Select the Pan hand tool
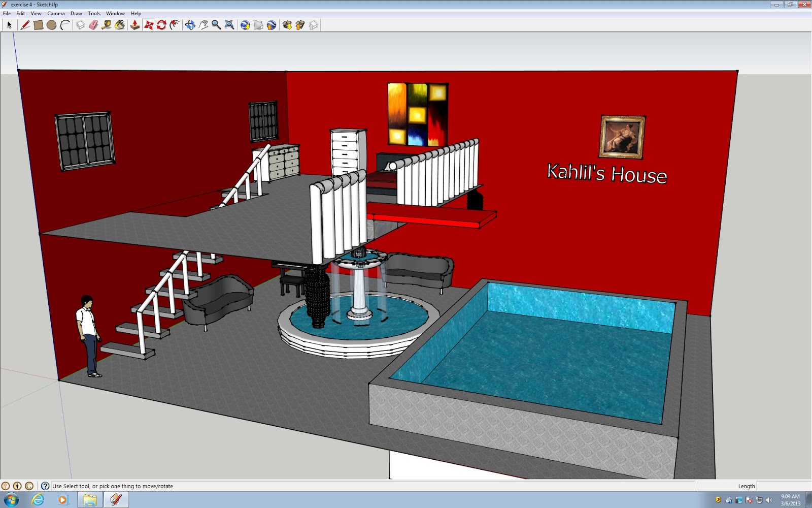812x508 pixels. [203, 25]
